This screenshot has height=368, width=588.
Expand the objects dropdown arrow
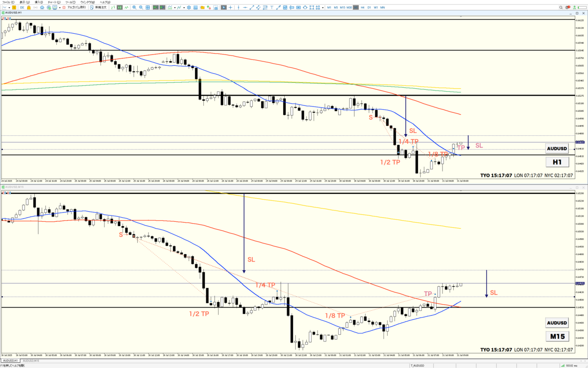(184, 8)
